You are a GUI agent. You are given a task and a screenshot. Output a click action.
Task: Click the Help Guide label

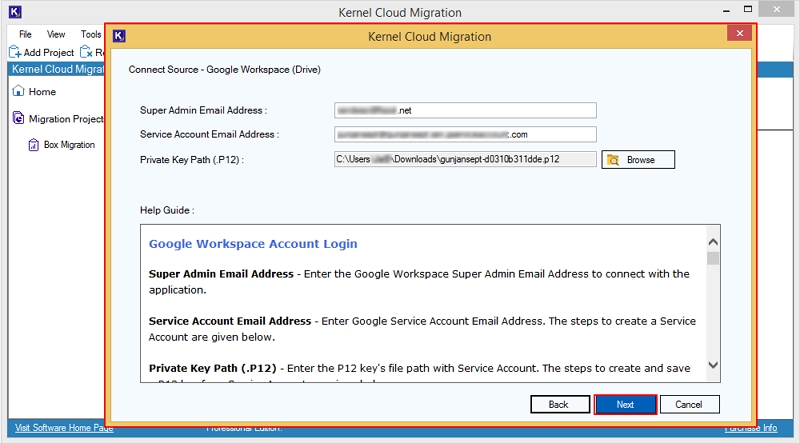tap(167, 210)
